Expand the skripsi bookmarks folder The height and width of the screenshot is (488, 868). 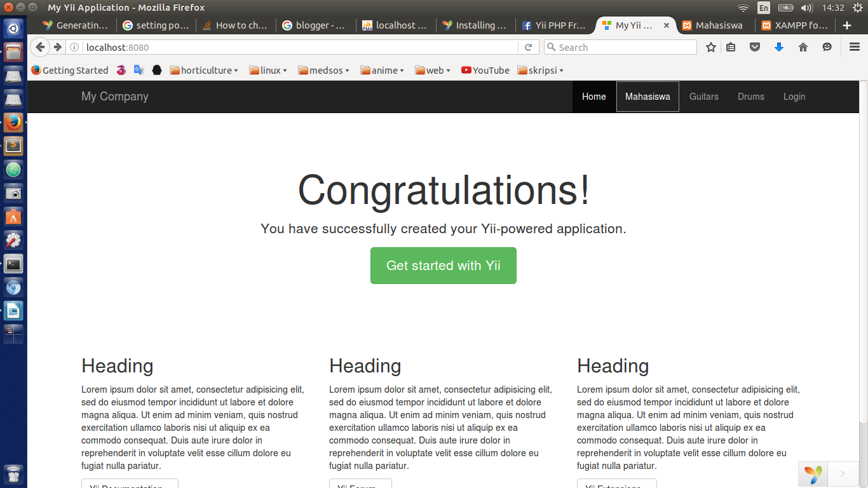coord(539,70)
